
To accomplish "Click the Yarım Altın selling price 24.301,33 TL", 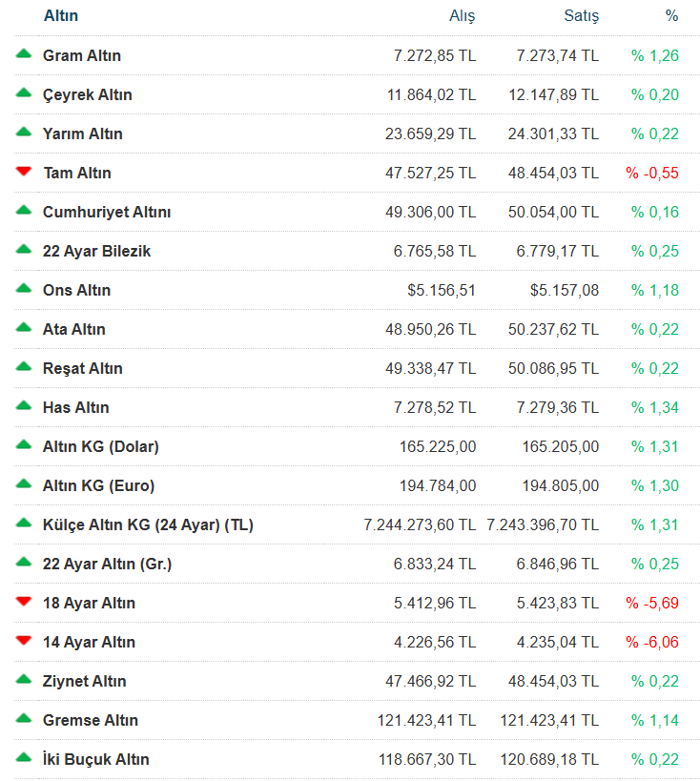I will click(x=553, y=134).
